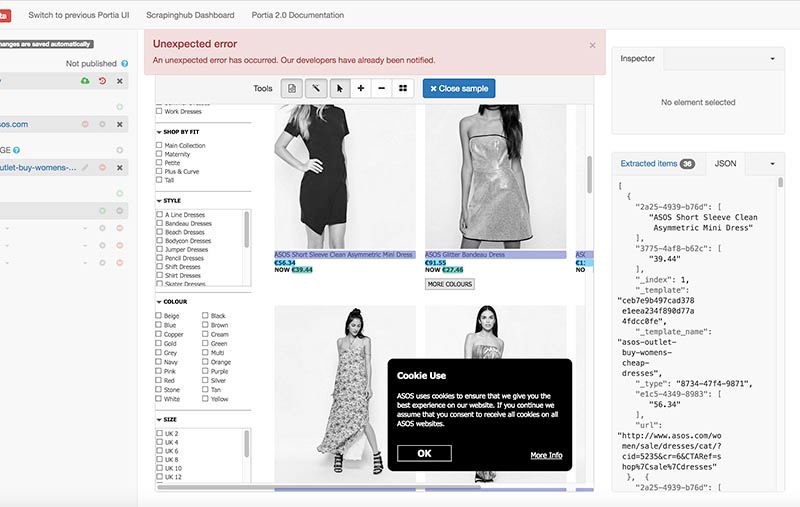
Task: Click the floral maxi dress image
Action: pyautogui.click(x=345, y=394)
